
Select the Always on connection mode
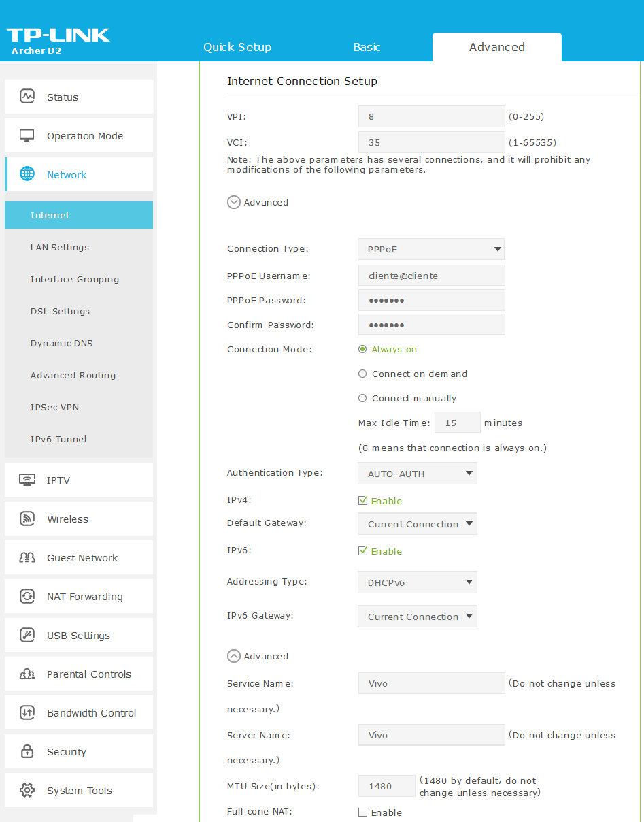[362, 349]
